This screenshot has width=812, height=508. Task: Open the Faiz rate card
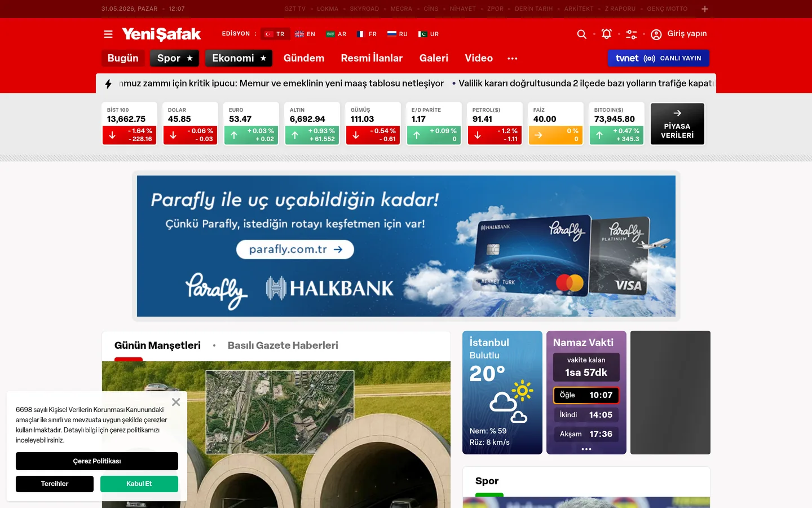pos(555,124)
